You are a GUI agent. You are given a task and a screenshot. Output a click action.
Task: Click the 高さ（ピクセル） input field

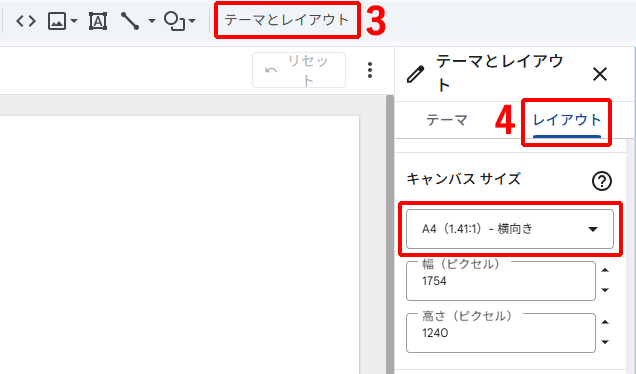(501, 333)
